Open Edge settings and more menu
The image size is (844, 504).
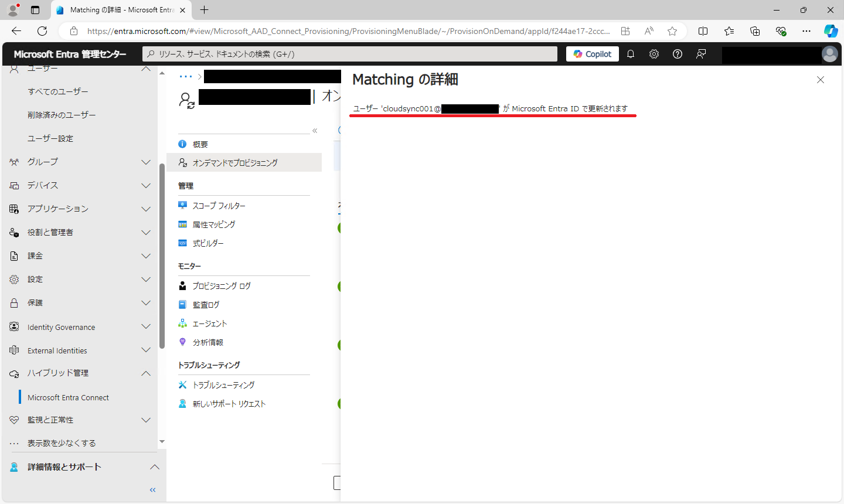click(x=806, y=31)
